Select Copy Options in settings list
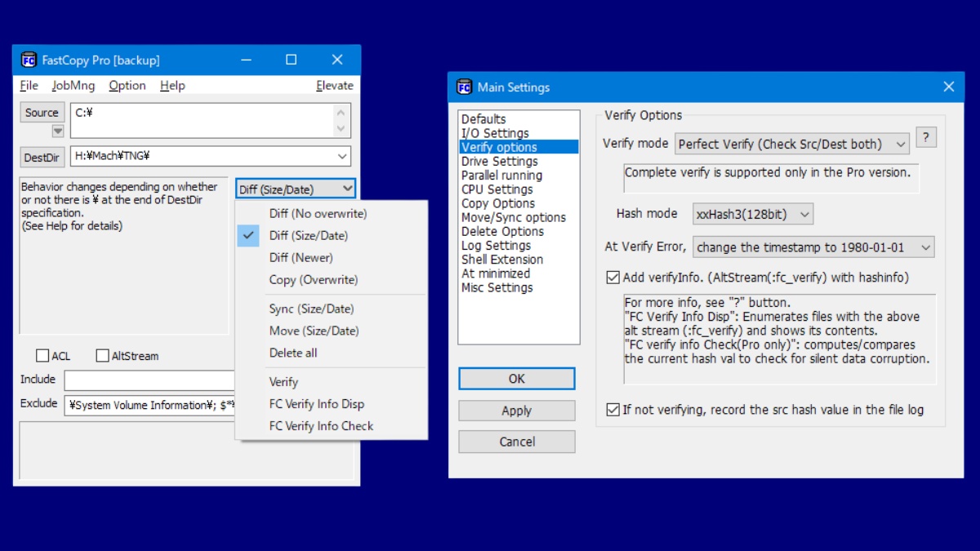 pyautogui.click(x=519, y=203)
